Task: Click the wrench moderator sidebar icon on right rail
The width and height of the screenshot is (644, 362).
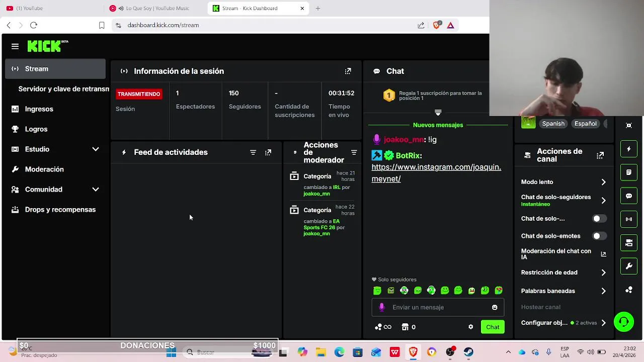Action: [x=629, y=266]
